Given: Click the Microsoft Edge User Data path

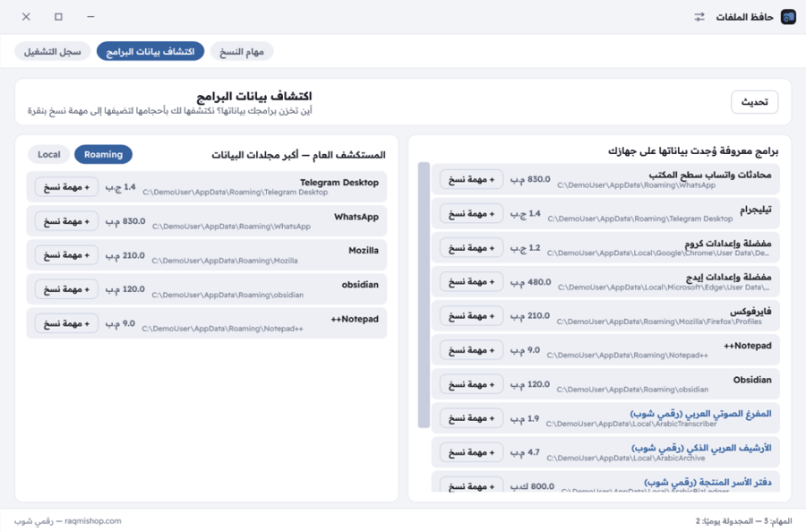Looking at the screenshot, I should coord(664,287).
